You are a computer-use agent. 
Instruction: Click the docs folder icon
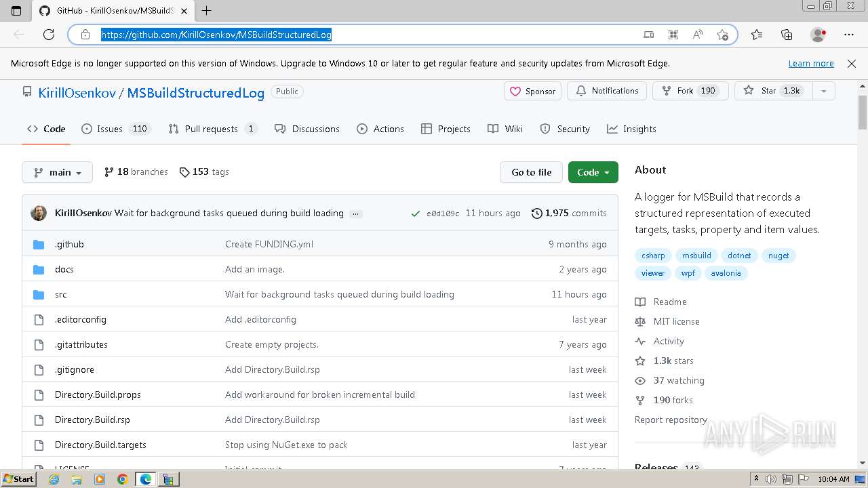(x=39, y=269)
